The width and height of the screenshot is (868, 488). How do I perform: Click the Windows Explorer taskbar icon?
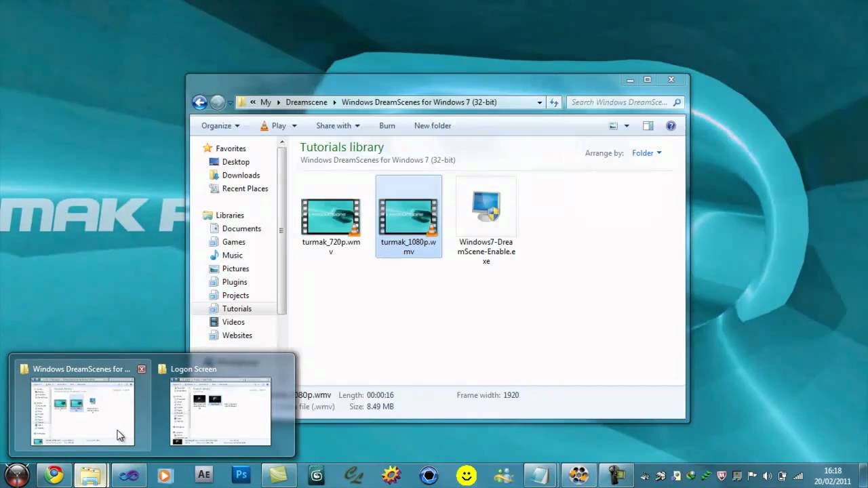coord(90,475)
